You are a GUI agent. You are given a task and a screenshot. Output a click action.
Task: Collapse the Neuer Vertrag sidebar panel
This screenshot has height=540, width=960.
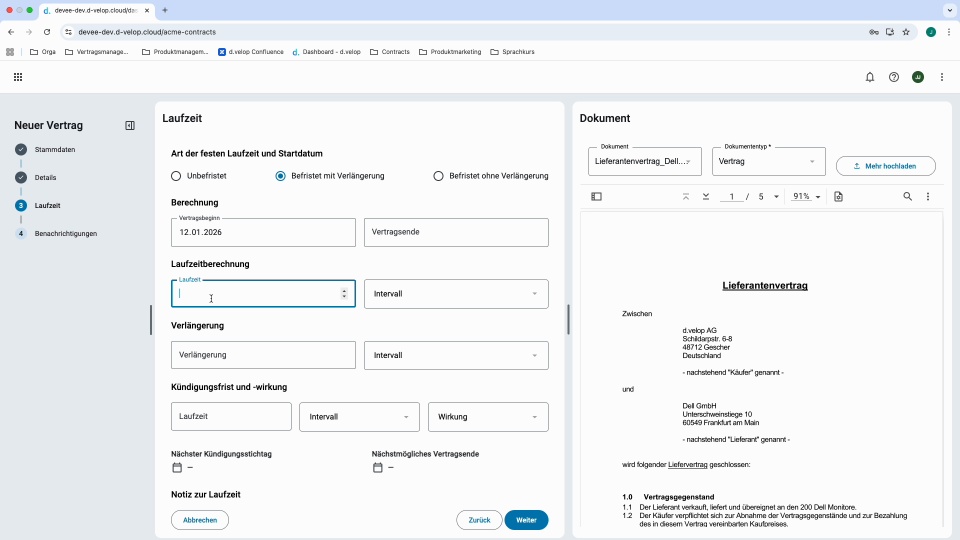(130, 126)
